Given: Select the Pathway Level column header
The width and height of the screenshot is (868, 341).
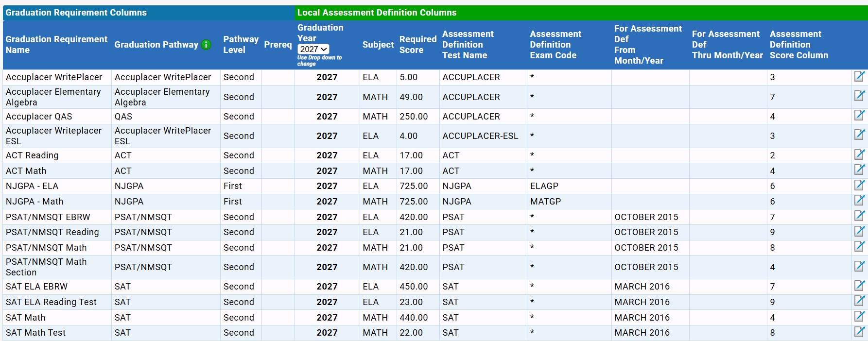Looking at the screenshot, I should pyautogui.click(x=241, y=45).
